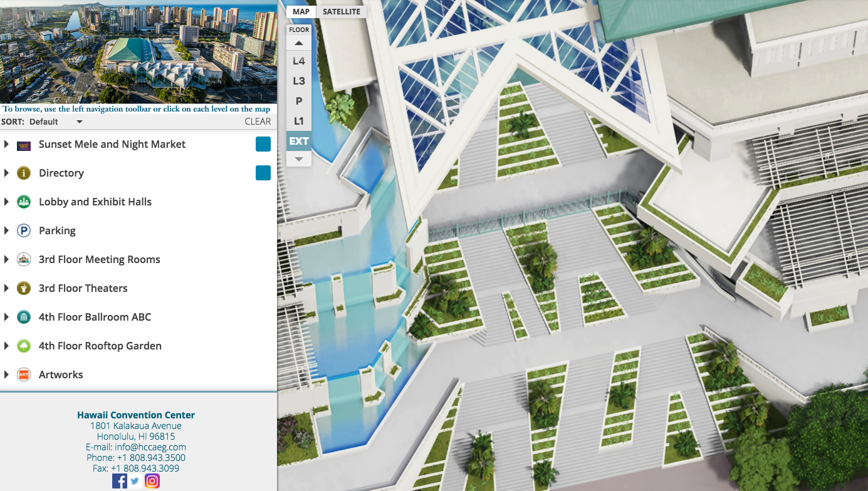The width and height of the screenshot is (868, 491).
Task: Click the Sunset Mele and Night Market icon
Action: [24, 145]
